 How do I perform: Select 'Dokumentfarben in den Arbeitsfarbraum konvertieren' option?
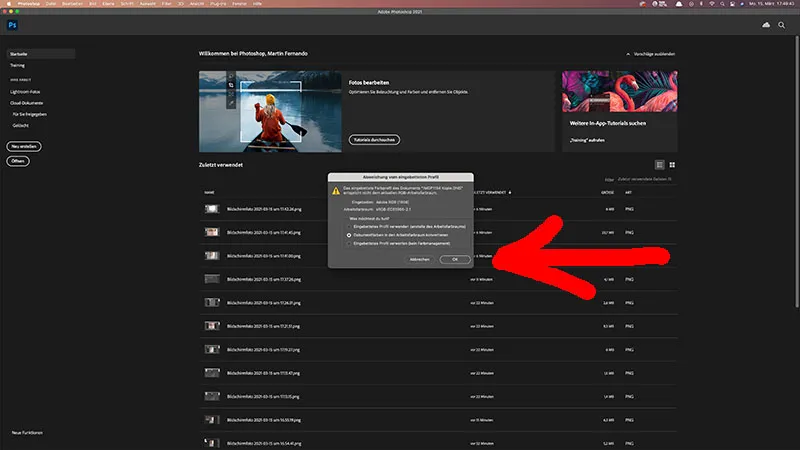(349, 235)
